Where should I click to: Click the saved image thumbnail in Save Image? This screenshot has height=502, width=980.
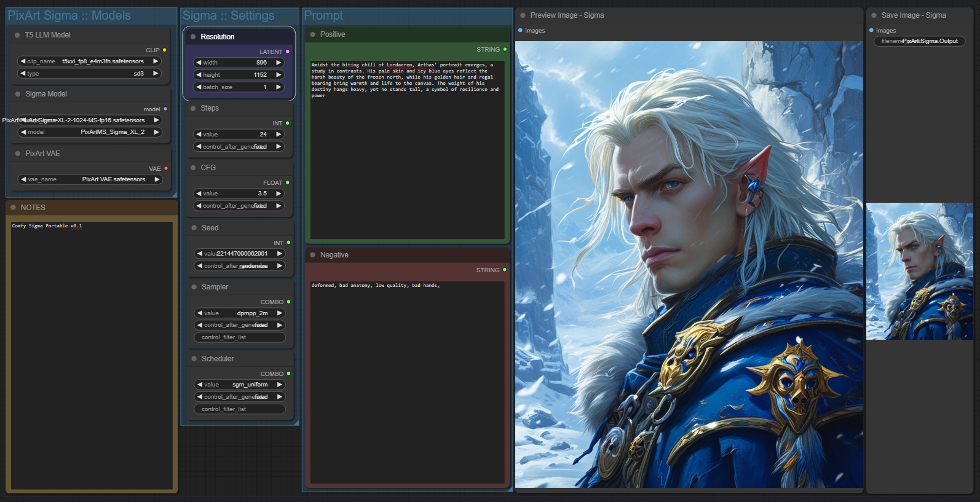click(x=919, y=272)
